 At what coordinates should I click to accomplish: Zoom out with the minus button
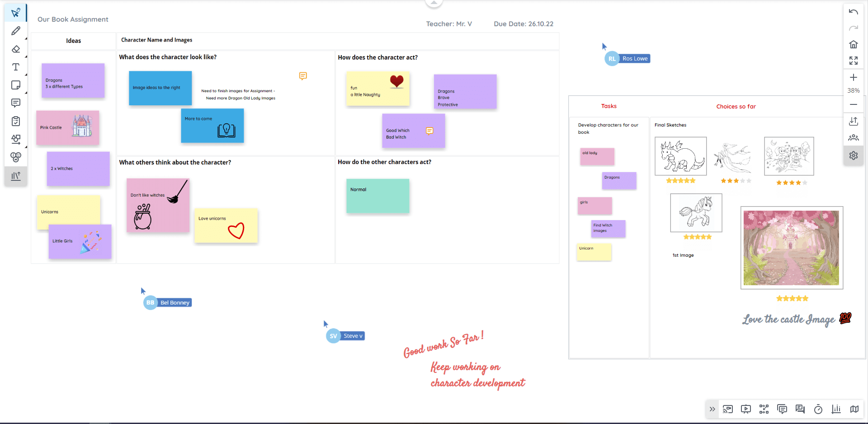point(854,104)
